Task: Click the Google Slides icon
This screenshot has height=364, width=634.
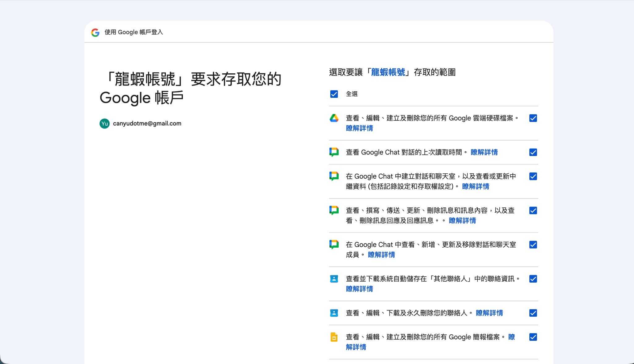Action: click(334, 337)
